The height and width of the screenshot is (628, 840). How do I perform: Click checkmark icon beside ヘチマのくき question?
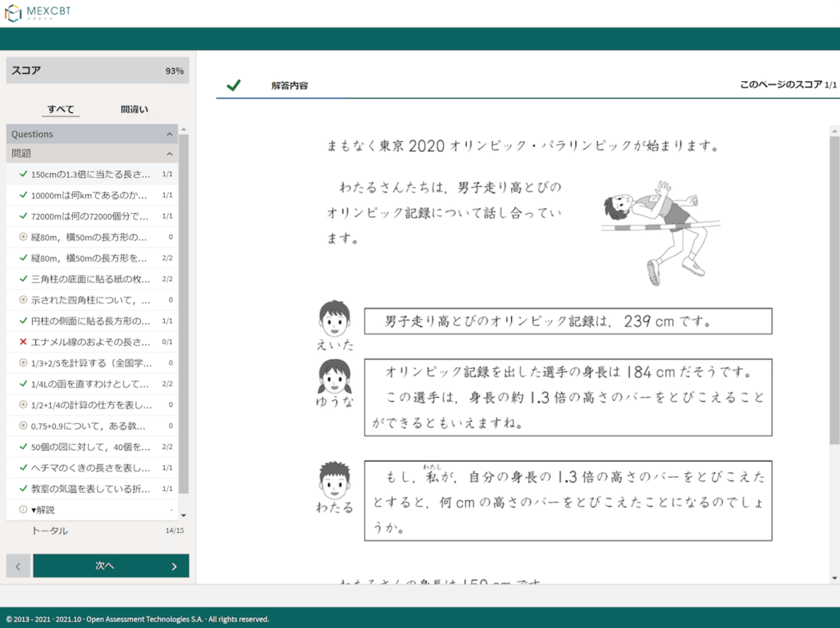click(x=23, y=466)
